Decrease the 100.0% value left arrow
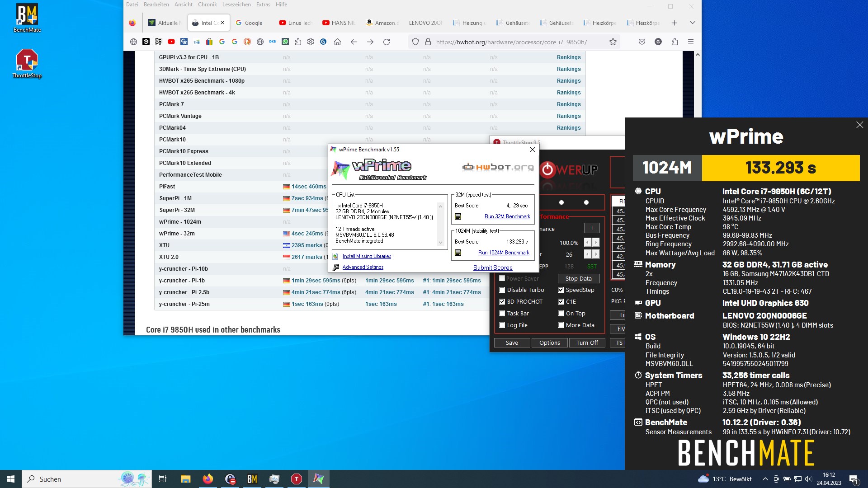This screenshot has width=868, height=488. (587, 243)
